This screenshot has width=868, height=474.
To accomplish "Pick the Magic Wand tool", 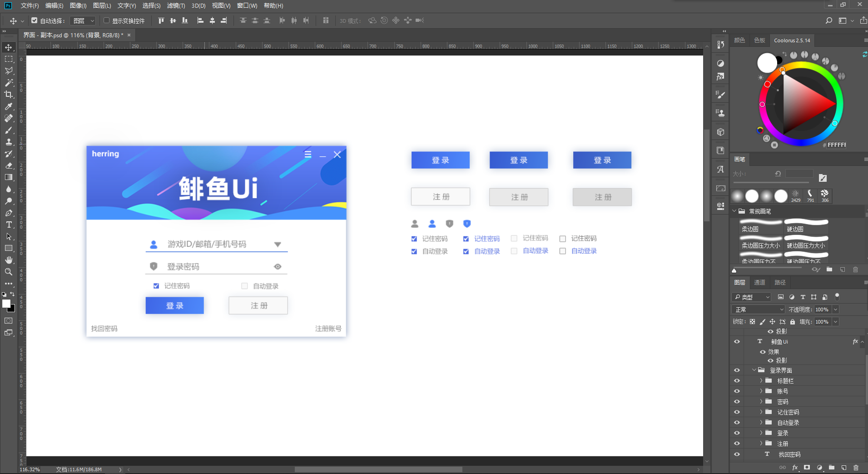I will tap(9, 83).
